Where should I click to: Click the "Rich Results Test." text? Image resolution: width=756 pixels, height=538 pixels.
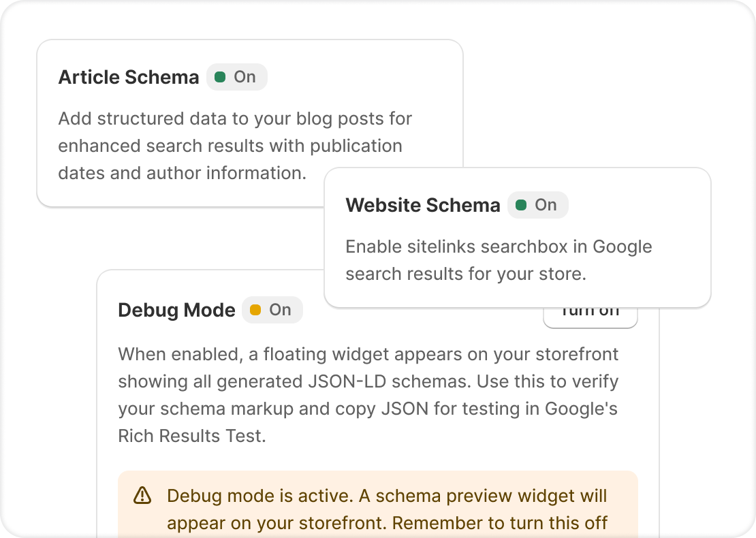192,436
